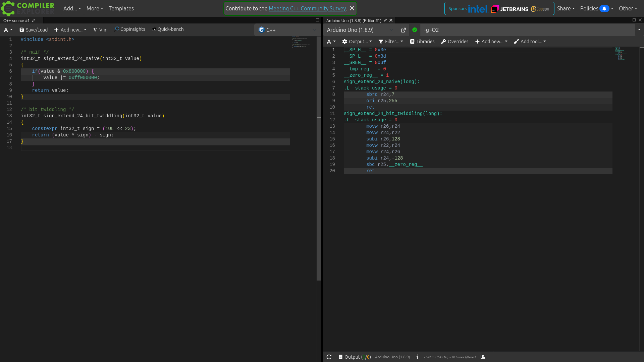Open the Share dropdown
This screenshot has height=362, width=644.
click(x=566, y=8)
